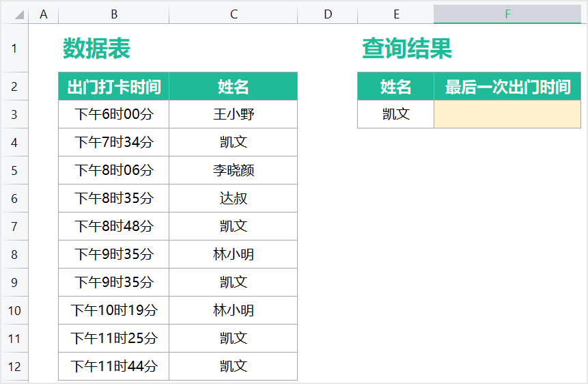Select column F header
This screenshot has height=384, width=588.
[507, 14]
